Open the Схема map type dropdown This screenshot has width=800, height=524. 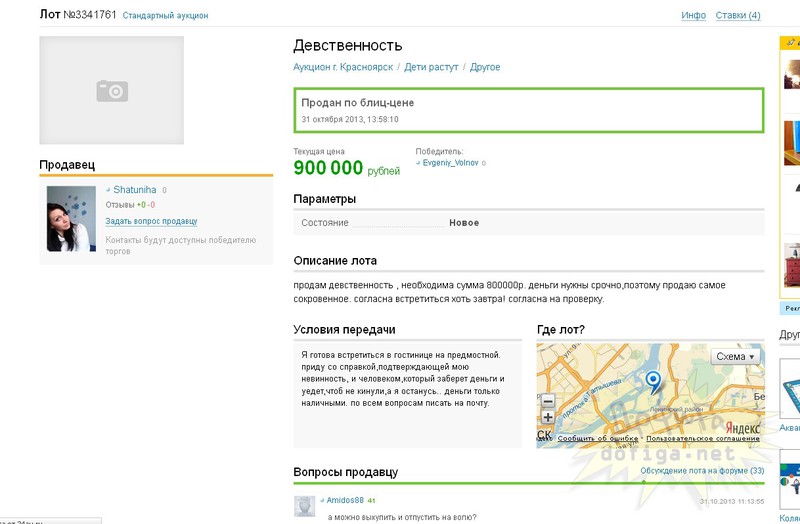point(736,356)
